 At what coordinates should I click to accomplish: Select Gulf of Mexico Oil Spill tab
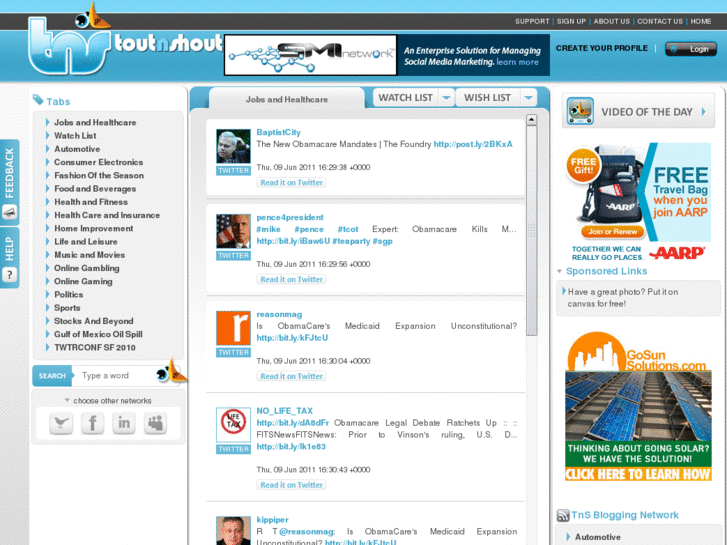tap(98, 334)
